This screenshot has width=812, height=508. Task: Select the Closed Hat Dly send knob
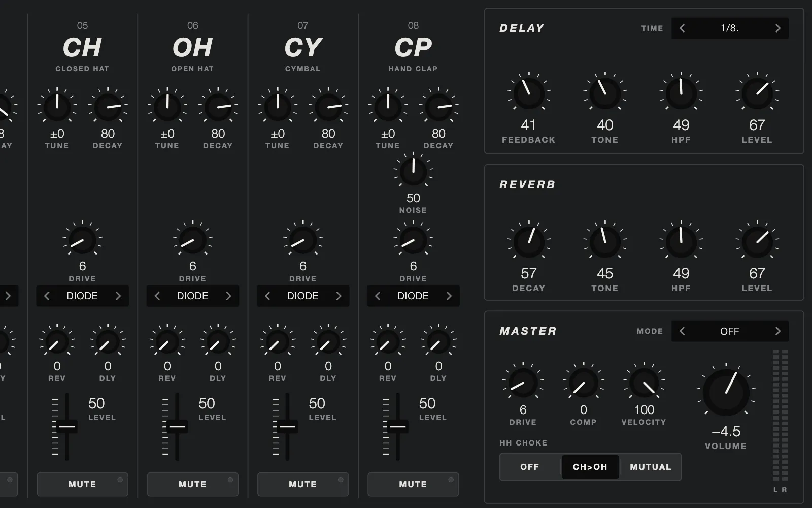click(x=108, y=341)
